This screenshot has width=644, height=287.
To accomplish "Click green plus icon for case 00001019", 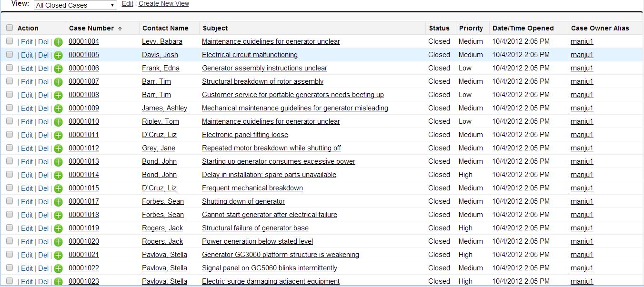I will tap(58, 228).
